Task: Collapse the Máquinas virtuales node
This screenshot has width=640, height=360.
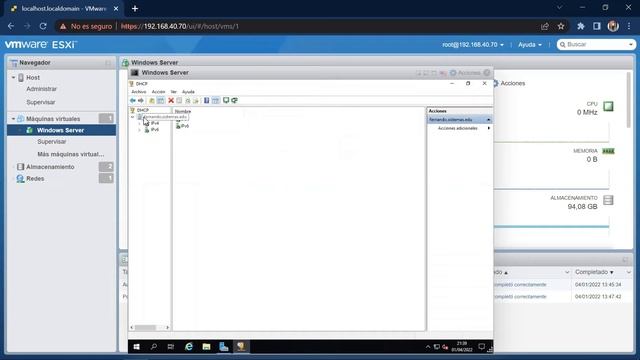Action: (x=13, y=119)
